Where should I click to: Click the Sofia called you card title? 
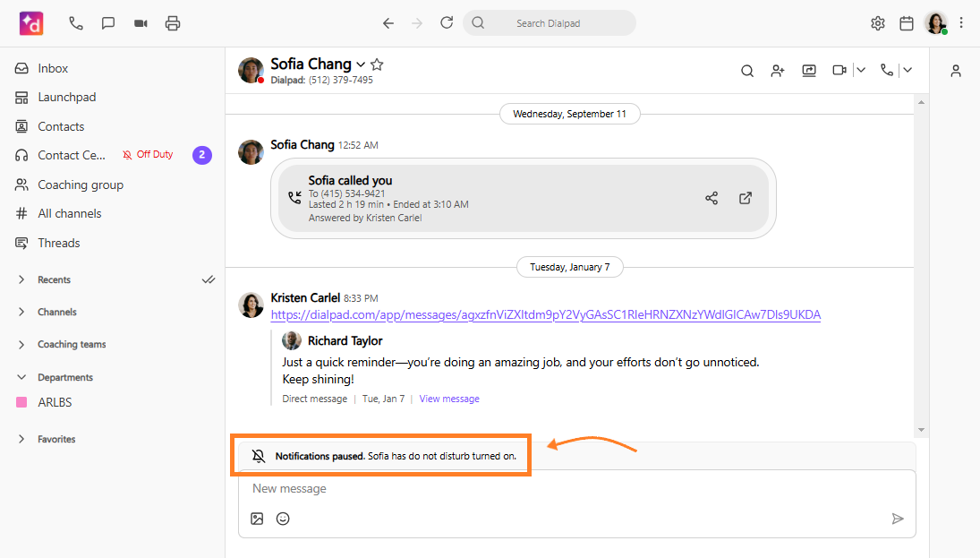click(350, 180)
